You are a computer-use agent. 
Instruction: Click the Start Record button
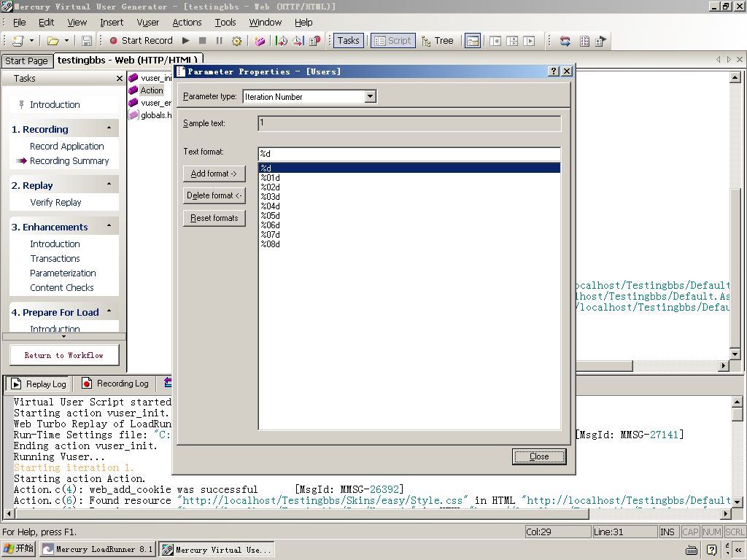click(142, 41)
